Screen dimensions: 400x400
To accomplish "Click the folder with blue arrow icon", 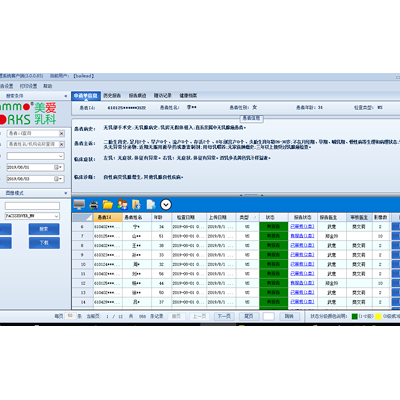I will click(137, 204).
